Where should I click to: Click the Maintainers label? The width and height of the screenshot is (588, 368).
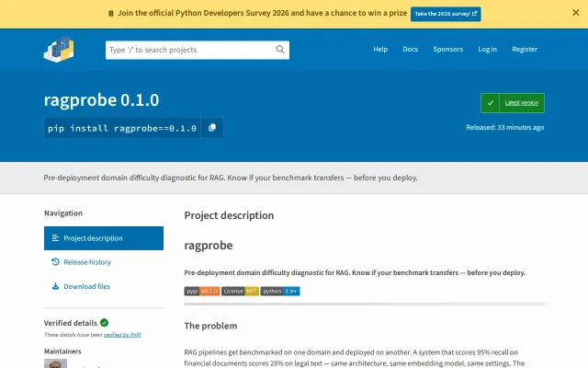click(x=62, y=351)
